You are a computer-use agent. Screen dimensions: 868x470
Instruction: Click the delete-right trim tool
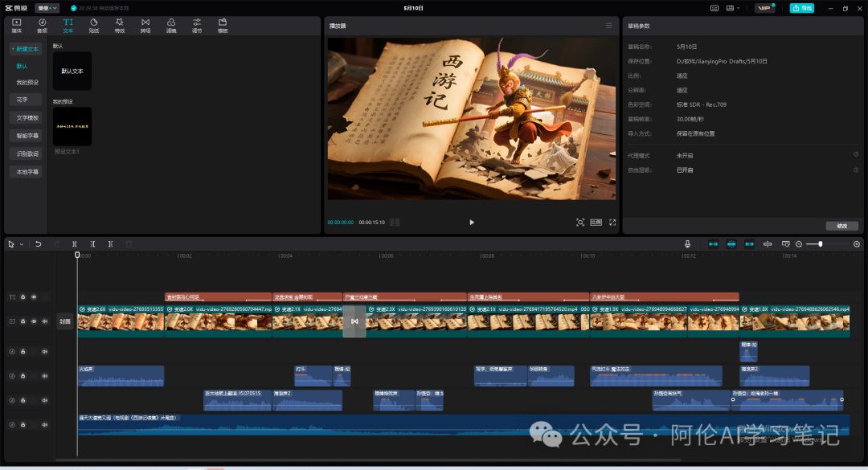111,244
